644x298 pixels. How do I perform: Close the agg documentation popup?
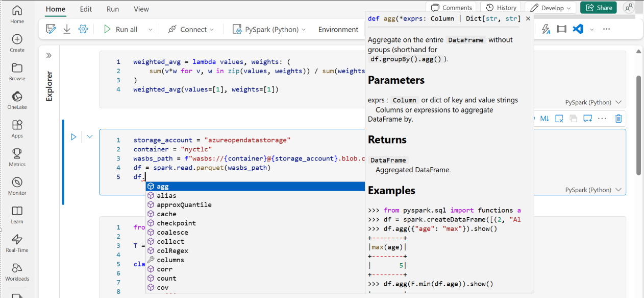528,18
